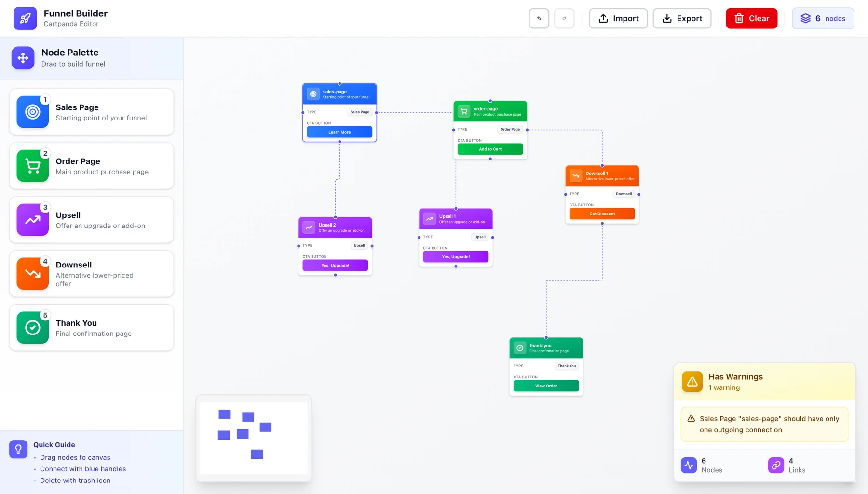Click the Node Palette move icon
Screen dimensions: 868x494
point(23,58)
